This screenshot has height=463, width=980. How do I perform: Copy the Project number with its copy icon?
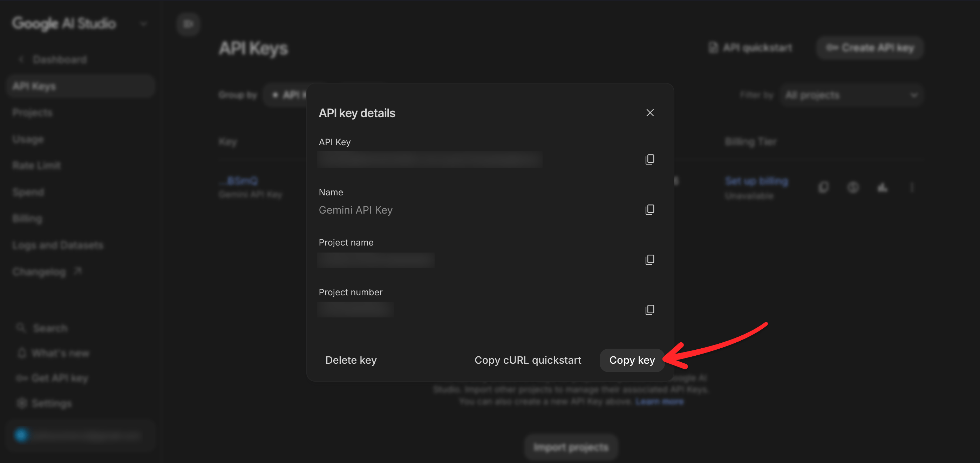click(650, 310)
